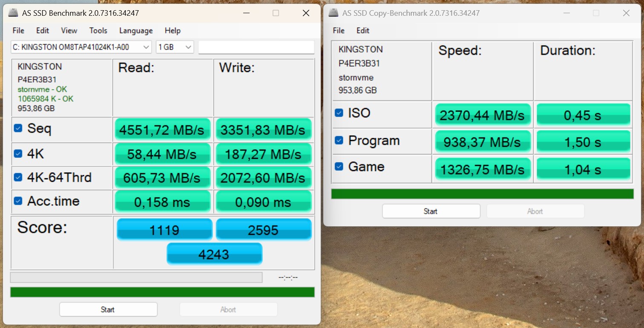
Task: Toggle the 4K-64Thrd test checkbox
Action: click(x=18, y=177)
